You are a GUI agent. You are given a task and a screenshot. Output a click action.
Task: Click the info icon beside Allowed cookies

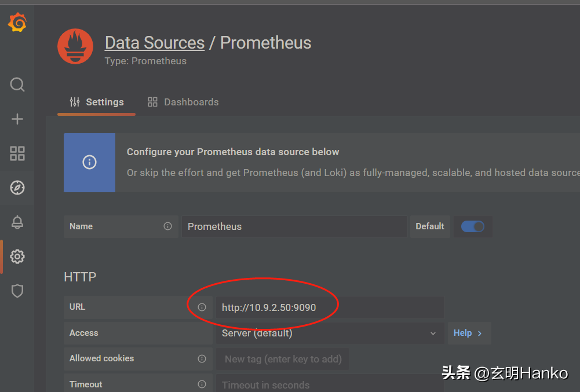click(202, 358)
